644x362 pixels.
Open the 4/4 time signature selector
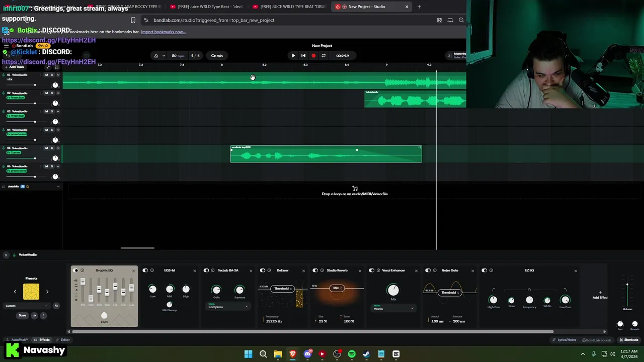click(195, 56)
